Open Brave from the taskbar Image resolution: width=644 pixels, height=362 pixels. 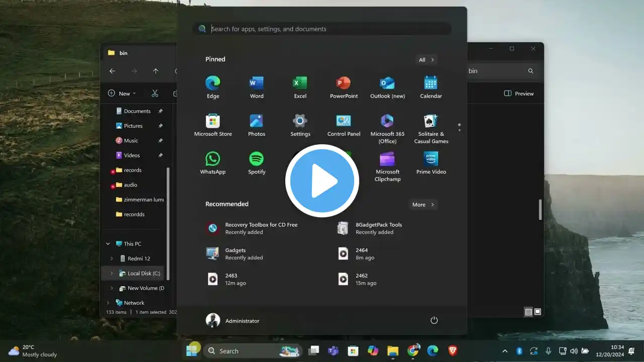pos(452,351)
